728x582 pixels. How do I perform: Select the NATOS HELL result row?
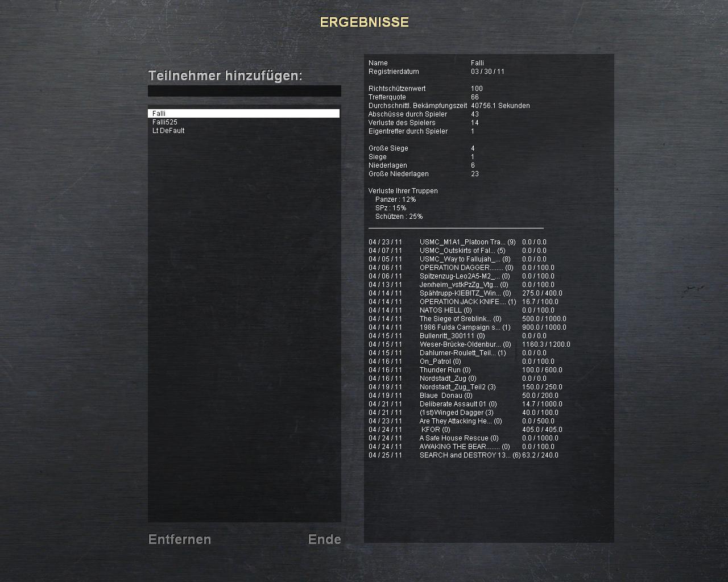click(x=445, y=310)
